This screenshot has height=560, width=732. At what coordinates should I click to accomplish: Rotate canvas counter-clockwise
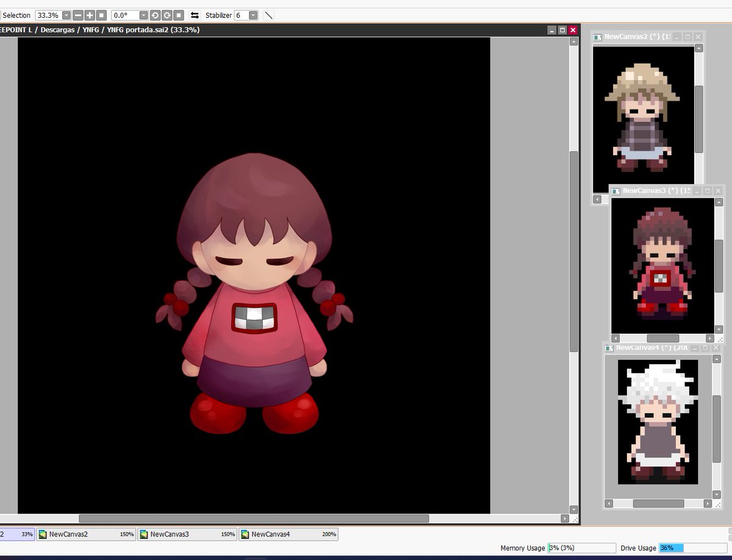(155, 15)
